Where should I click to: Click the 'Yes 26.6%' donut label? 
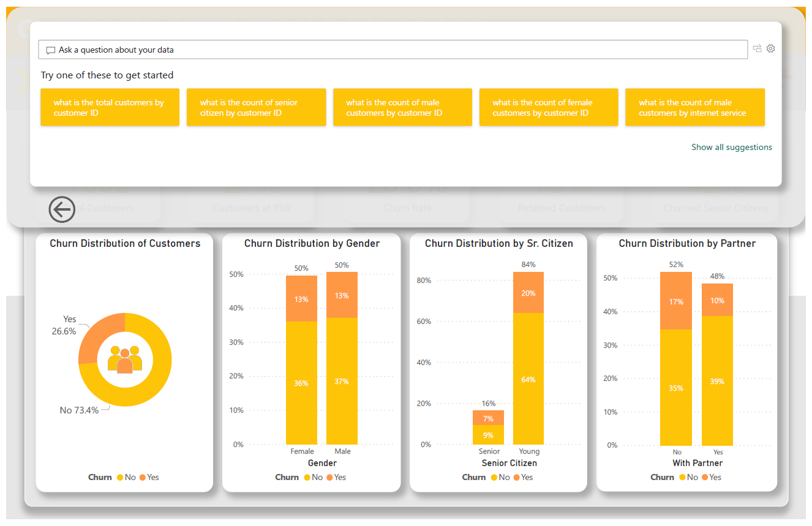[x=64, y=325]
